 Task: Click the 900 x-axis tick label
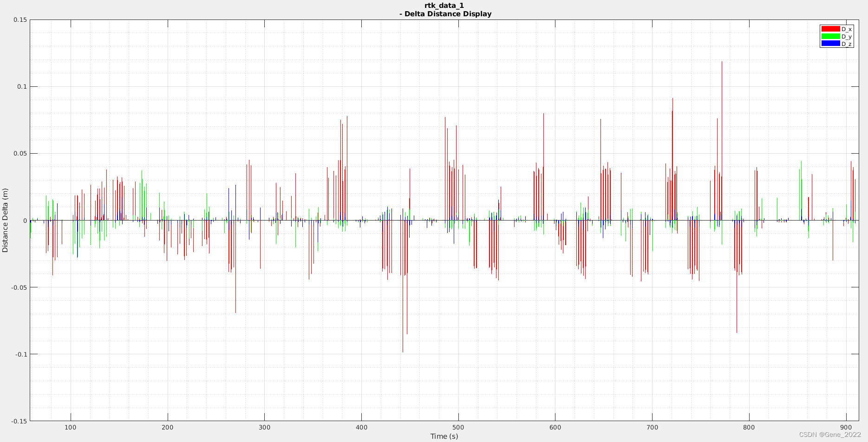[846, 427]
